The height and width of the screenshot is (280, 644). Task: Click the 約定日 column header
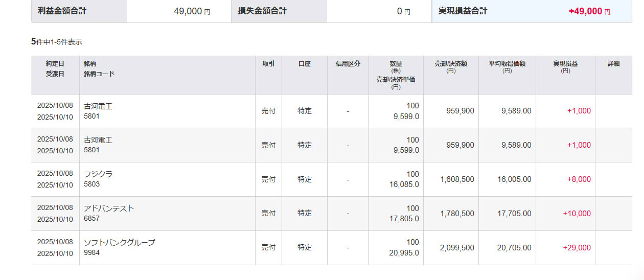click(55, 64)
